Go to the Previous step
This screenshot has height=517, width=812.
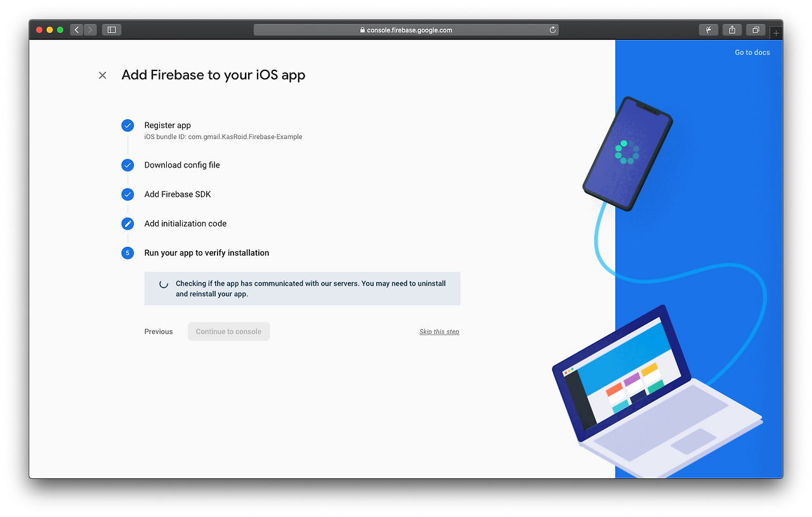(159, 332)
